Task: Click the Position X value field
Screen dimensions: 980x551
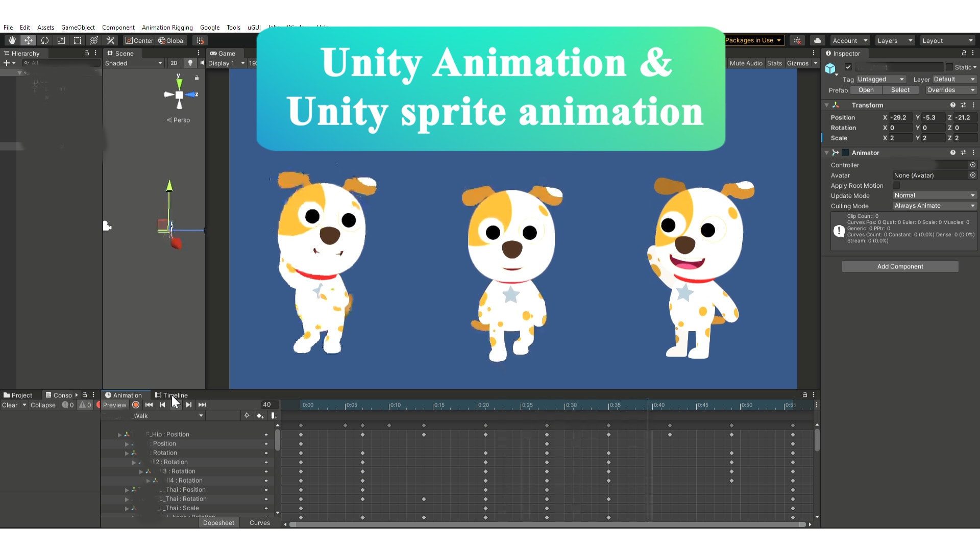Action: coord(900,117)
